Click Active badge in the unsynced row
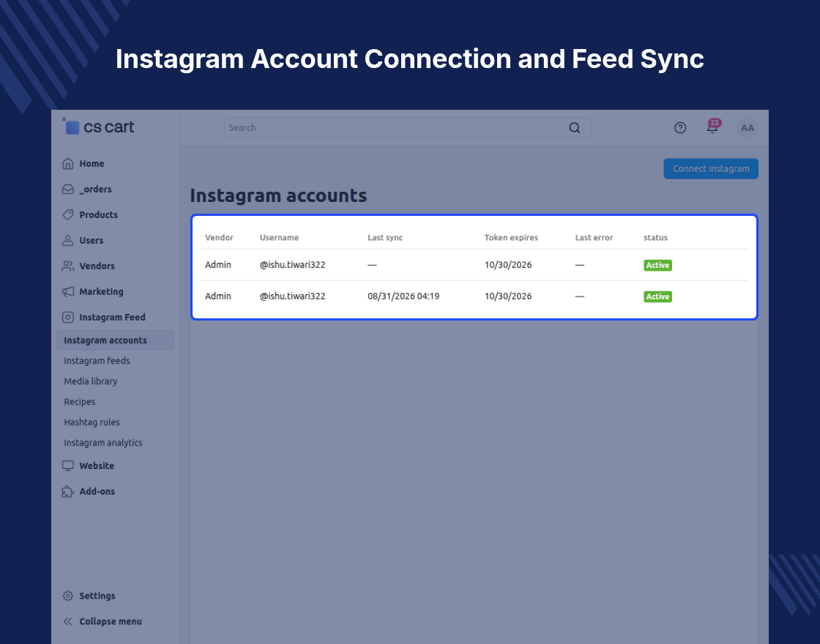Viewport: 820px width, 644px height. [657, 265]
